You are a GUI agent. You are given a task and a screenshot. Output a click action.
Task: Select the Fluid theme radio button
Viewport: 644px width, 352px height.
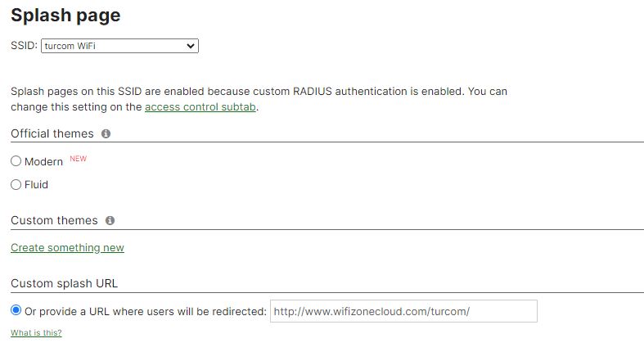[16, 185]
